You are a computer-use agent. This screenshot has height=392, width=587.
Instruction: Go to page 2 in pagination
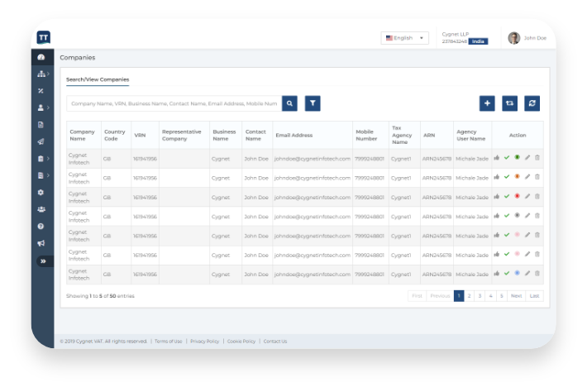pyautogui.click(x=469, y=296)
